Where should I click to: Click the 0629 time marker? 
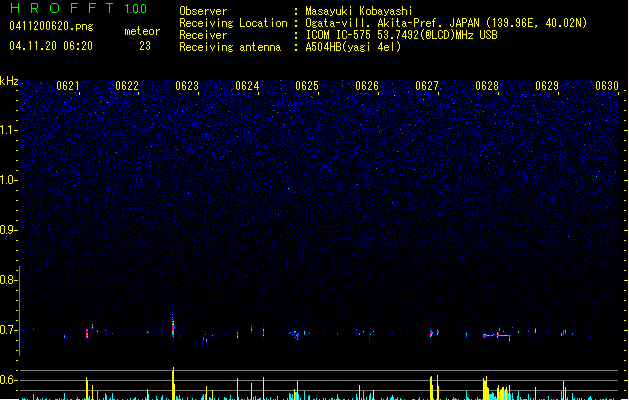(x=547, y=86)
